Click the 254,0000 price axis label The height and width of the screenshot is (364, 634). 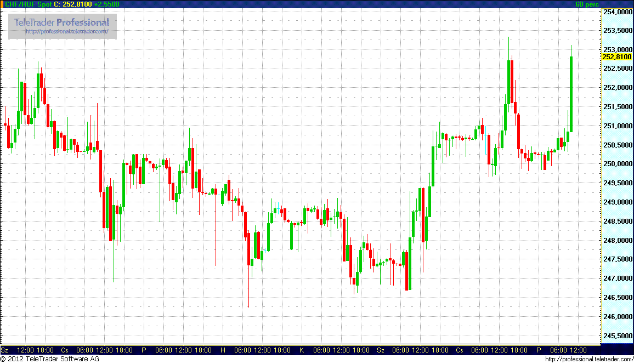point(618,12)
